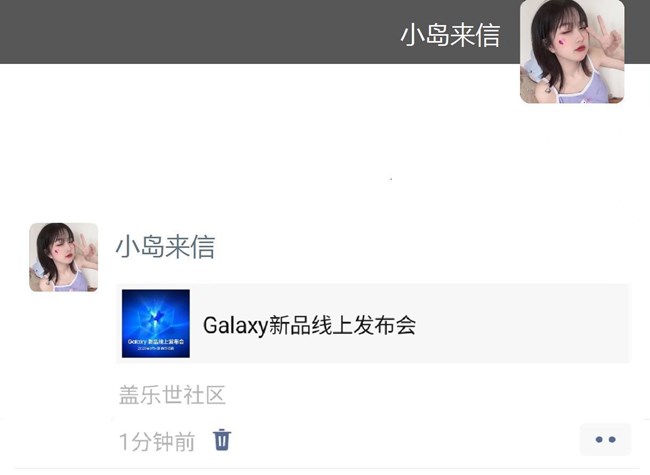Delete the post using the trash icon
Image resolution: width=650 pixels, height=475 pixels.
[222, 440]
